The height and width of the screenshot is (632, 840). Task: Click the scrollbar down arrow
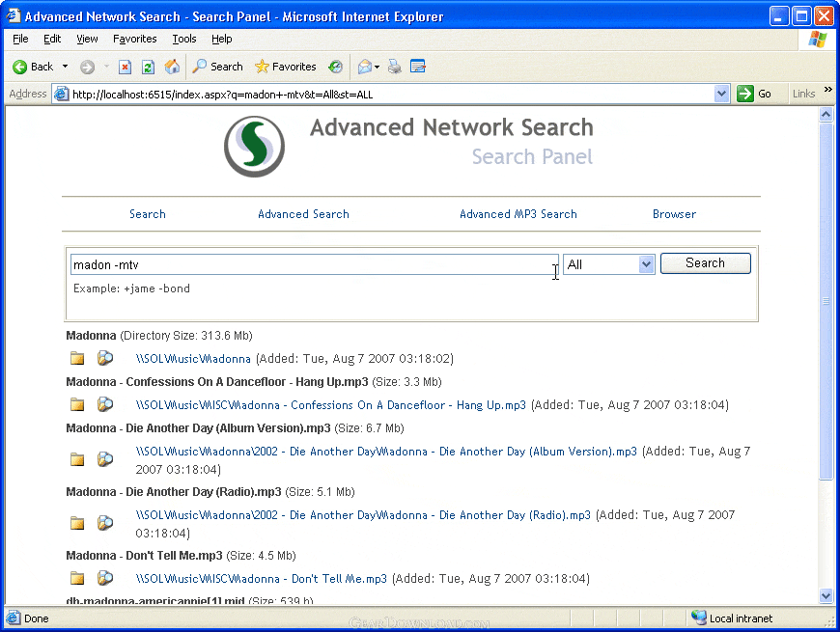(826, 595)
